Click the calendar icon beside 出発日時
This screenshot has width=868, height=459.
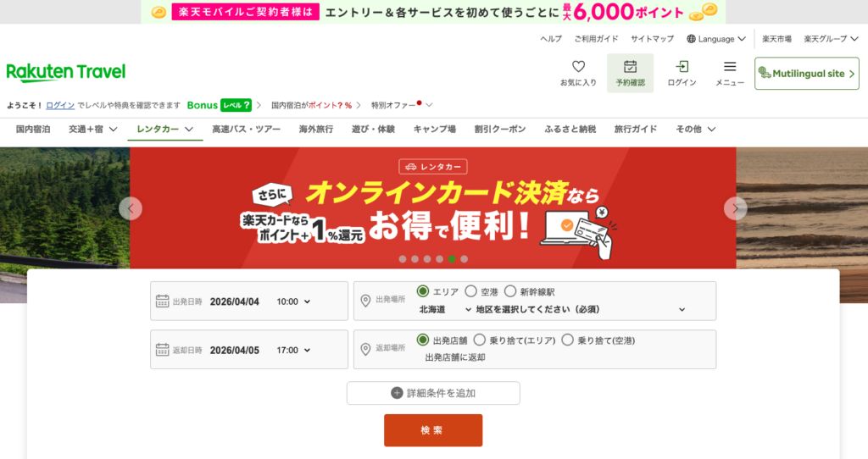(162, 301)
